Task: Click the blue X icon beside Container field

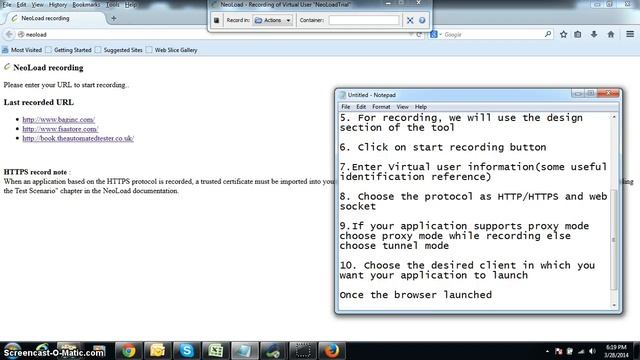Action: pos(410,20)
